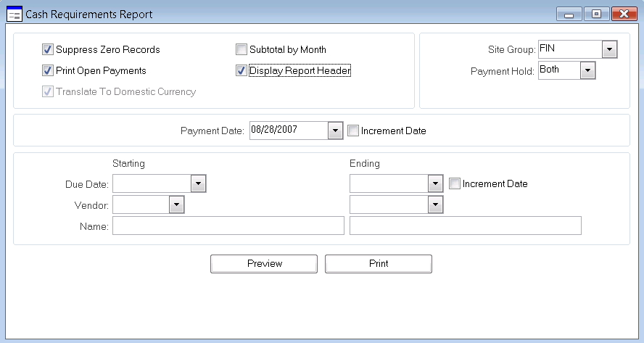
Task: Open the Starting Due Date dropdown
Action: (x=199, y=184)
